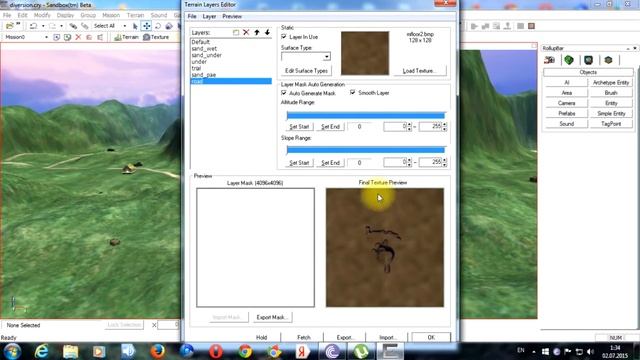640x360 pixels.
Task: Select the sand_wet layer
Action: coord(204,49)
